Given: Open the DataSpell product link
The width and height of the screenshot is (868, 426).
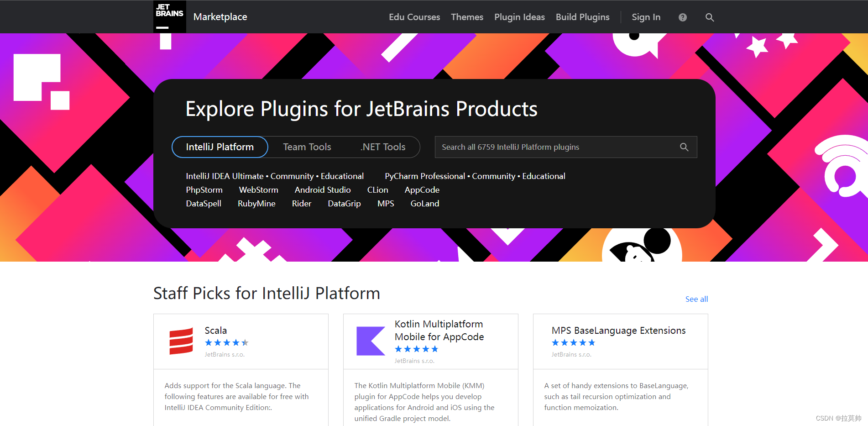Looking at the screenshot, I should tap(204, 204).
